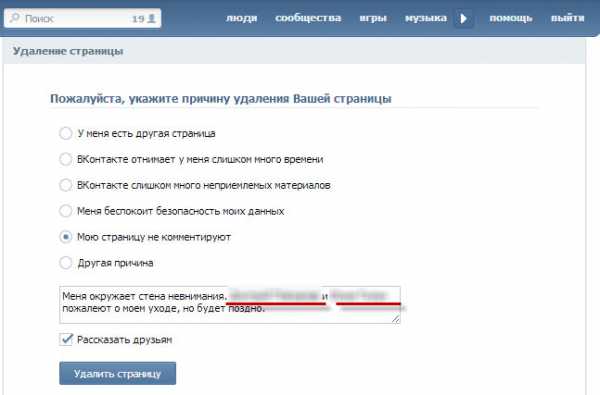Click the "помощь" link
The width and height of the screenshot is (600, 395).
point(511,18)
